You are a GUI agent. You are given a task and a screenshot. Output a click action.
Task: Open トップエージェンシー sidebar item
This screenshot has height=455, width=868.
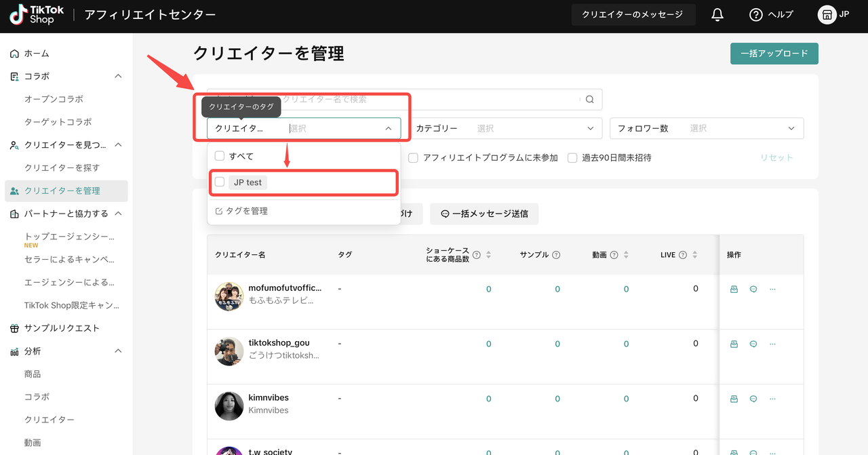click(x=70, y=237)
